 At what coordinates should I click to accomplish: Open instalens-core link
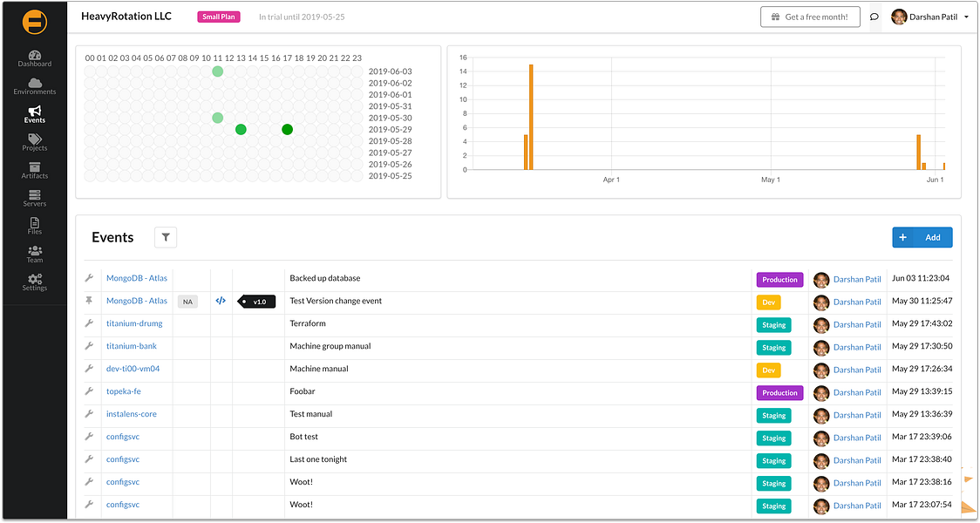[x=132, y=414]
